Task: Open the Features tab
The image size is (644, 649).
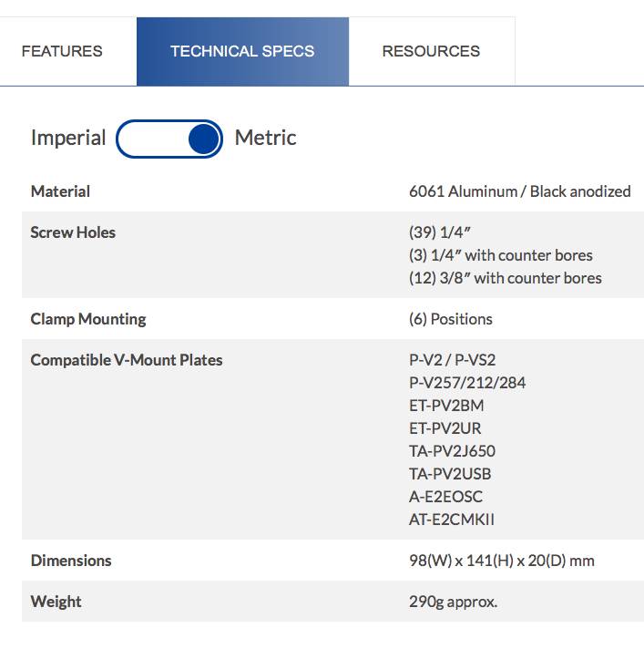Action: pos(62,51)
